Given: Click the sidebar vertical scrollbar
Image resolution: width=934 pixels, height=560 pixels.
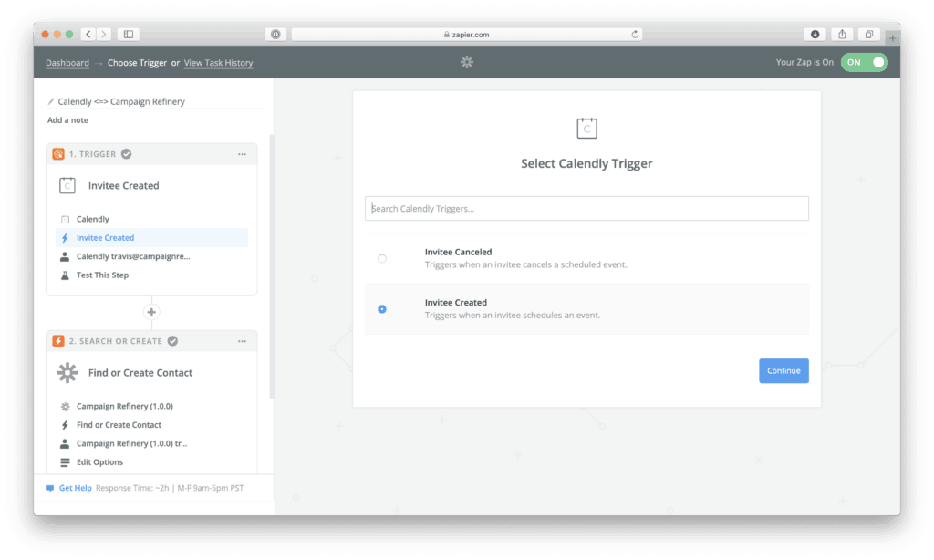Looking at the screenshot, I should [272, 267].
